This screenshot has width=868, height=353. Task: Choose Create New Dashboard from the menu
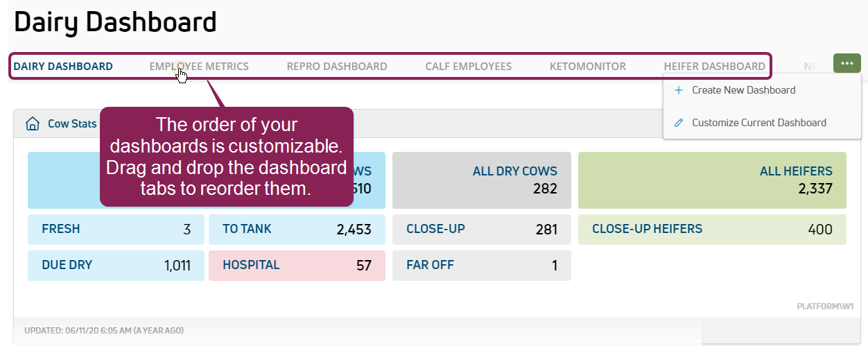[x=743, y=90]
